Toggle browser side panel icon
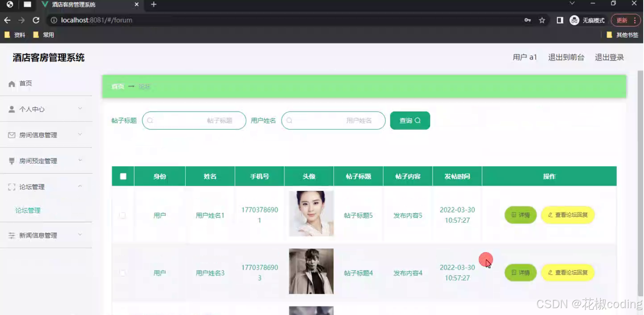 560,20
